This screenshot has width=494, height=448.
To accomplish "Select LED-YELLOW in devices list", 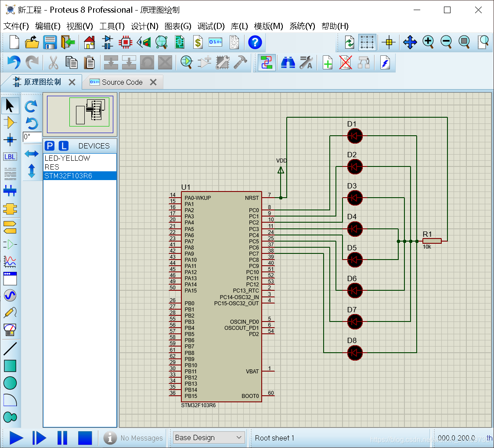I will 80,158.
